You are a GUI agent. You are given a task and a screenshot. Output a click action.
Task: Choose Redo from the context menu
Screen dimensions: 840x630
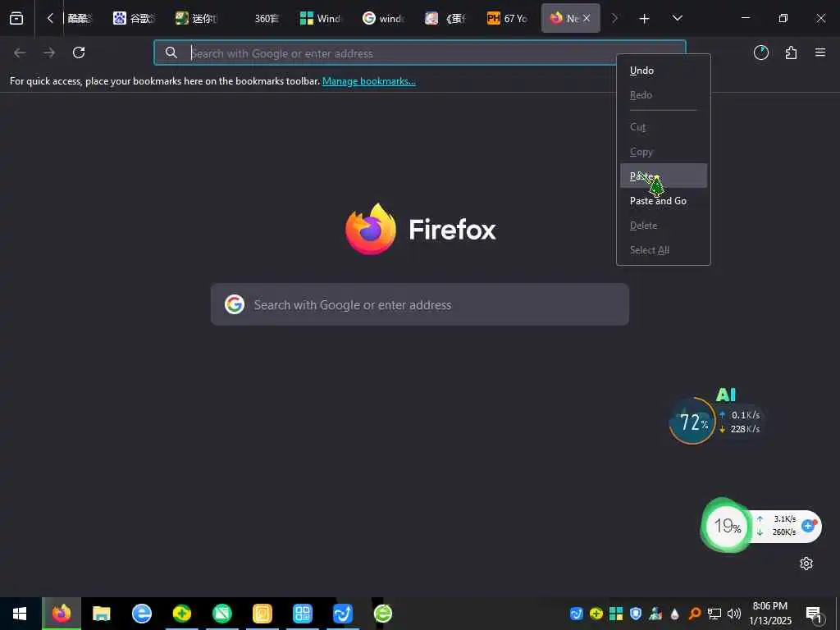pyautogui.click(x=663, y=95)
